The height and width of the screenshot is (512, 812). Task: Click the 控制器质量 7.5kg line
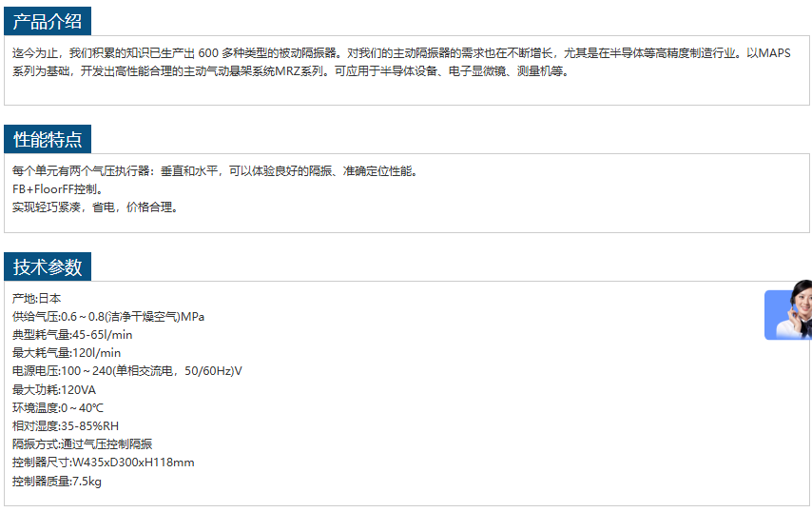[x=57, y=482]
